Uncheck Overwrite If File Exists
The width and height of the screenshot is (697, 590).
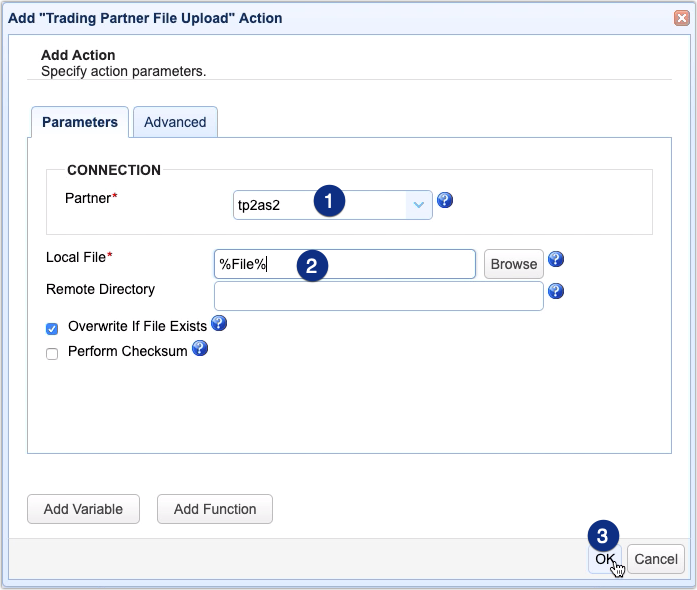pos(52,327)
